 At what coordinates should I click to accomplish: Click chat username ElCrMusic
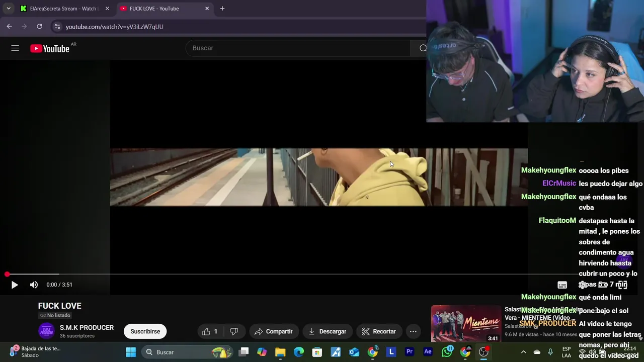(x=559, y=184)
